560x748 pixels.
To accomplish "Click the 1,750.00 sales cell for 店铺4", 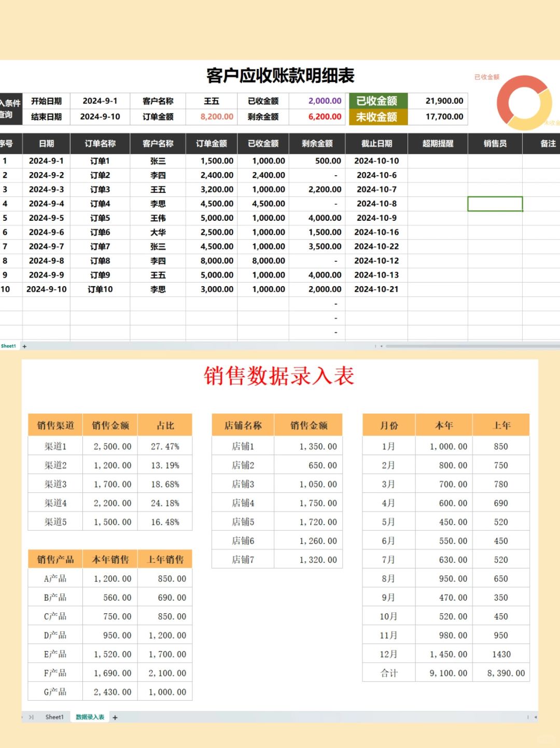I will (x=309, y=503).
